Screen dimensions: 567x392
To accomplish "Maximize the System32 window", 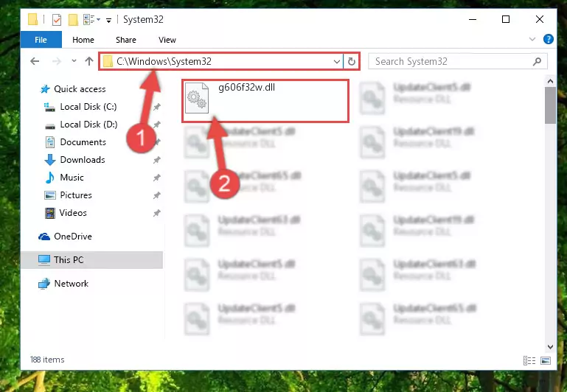I will pyautogui.click(x=506, y=19).
